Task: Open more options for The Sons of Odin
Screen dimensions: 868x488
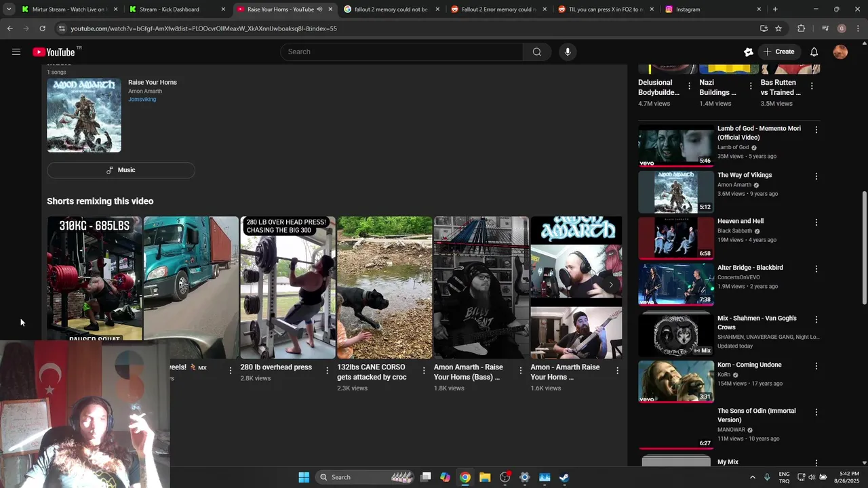Action: click(816, 412)
